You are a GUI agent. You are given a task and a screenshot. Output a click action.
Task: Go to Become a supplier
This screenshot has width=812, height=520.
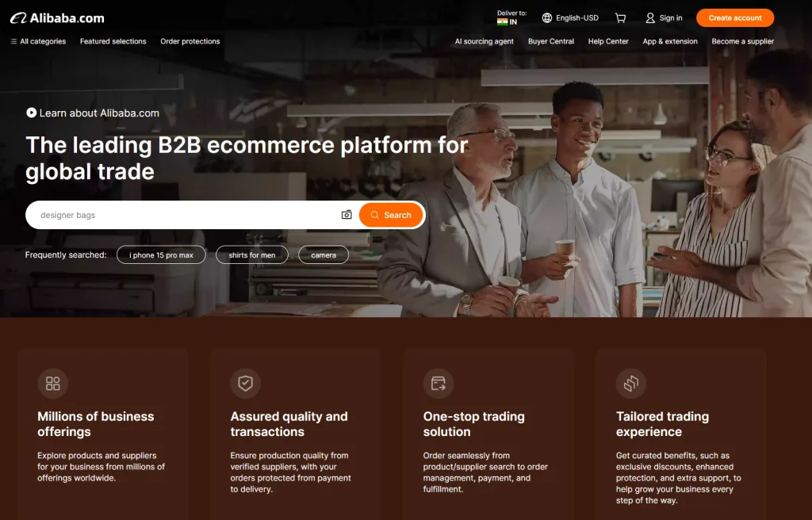[742, 41]
